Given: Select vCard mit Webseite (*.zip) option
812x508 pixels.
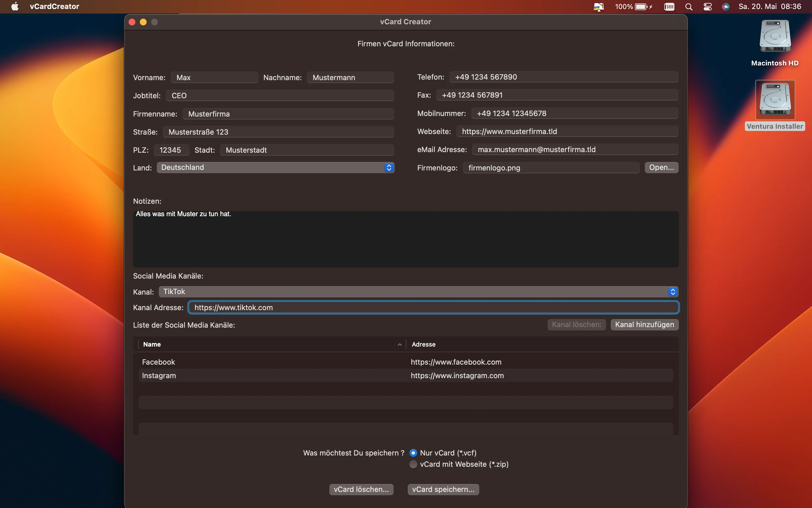Looking at the screenshot, I should pos(413,464).
